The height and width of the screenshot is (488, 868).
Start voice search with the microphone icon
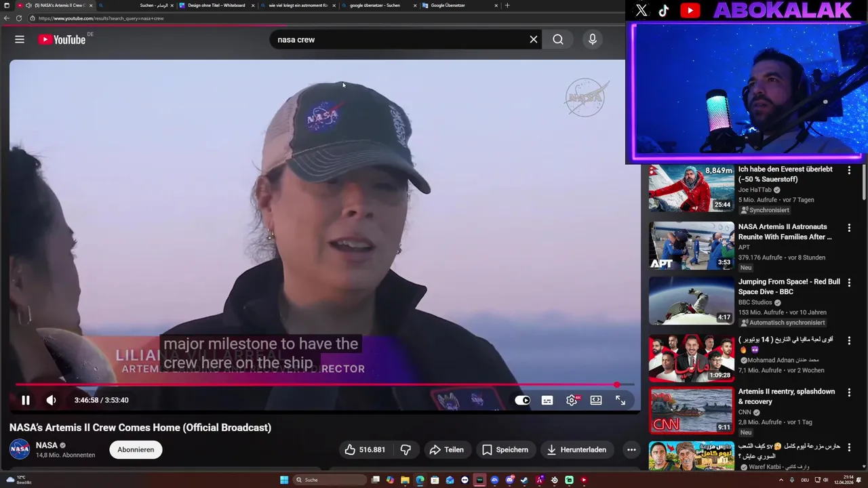pyautogui.click(x=593, y=39)
